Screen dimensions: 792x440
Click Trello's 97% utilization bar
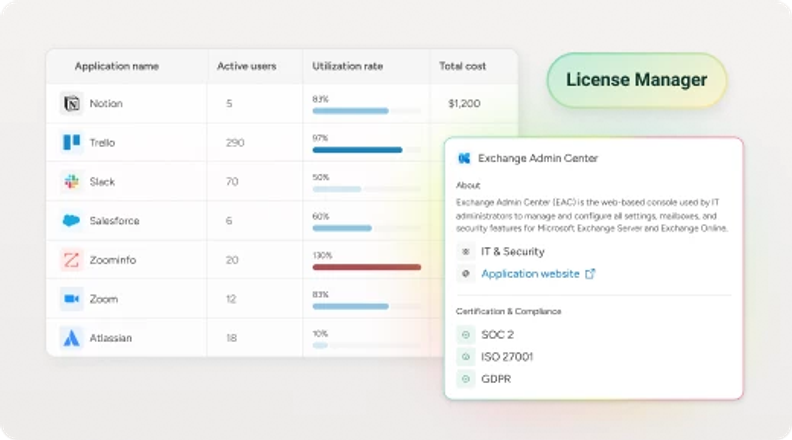[x=367, y=150]
